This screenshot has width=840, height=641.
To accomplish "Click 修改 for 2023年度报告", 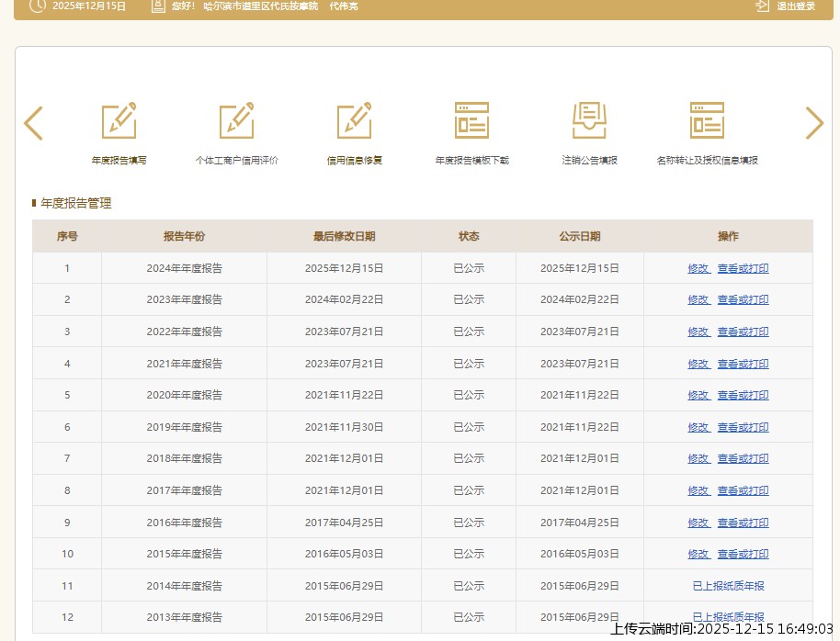I will (x=698, y=300).
